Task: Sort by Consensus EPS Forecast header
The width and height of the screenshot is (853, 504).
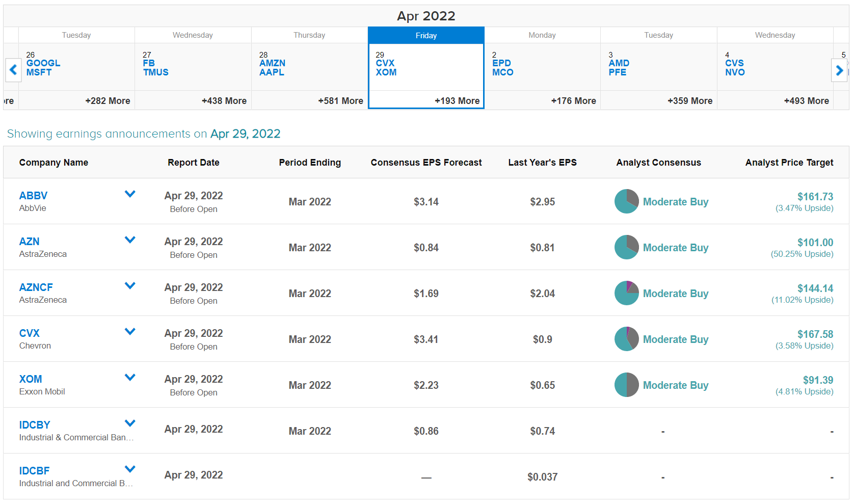Action: click(426, 163)
